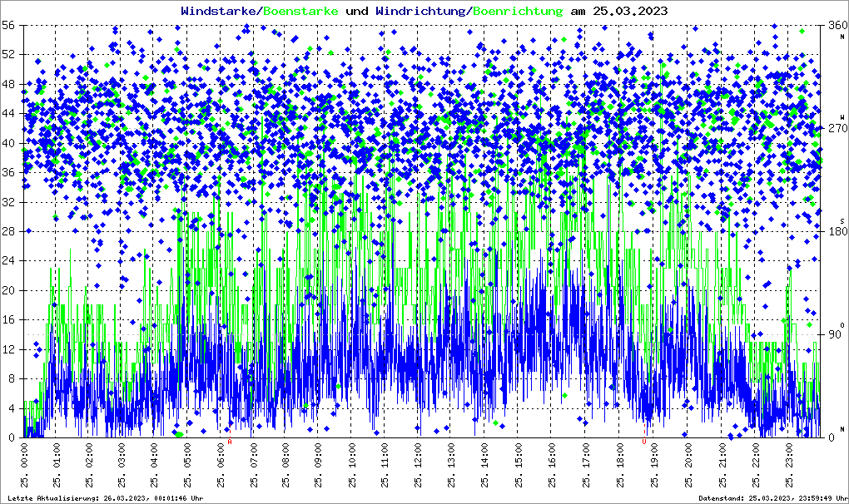Click the Letzte Aktualisierung timestamp footer
The image size is (849, 504).
tap(106, 498)
